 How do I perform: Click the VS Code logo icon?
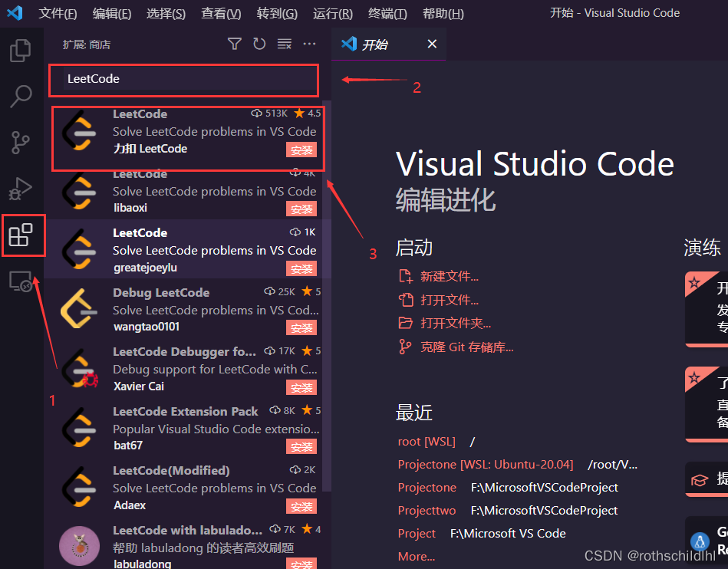(15, 12)
